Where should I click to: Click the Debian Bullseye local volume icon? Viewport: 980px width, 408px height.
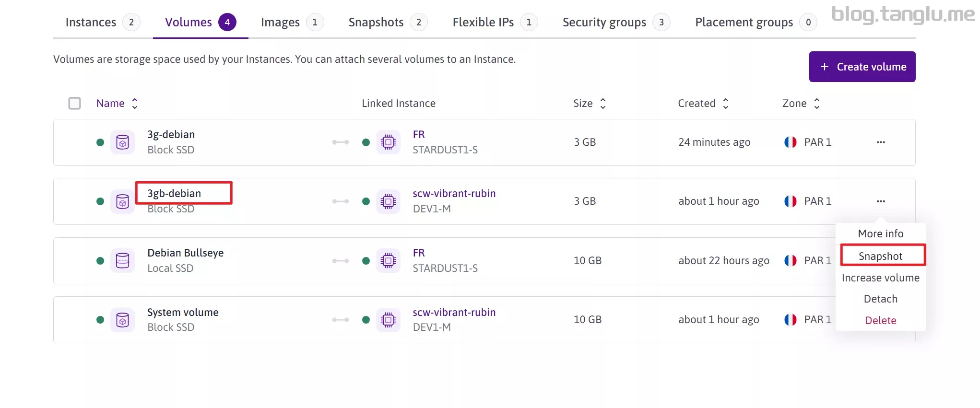(122, 261)
